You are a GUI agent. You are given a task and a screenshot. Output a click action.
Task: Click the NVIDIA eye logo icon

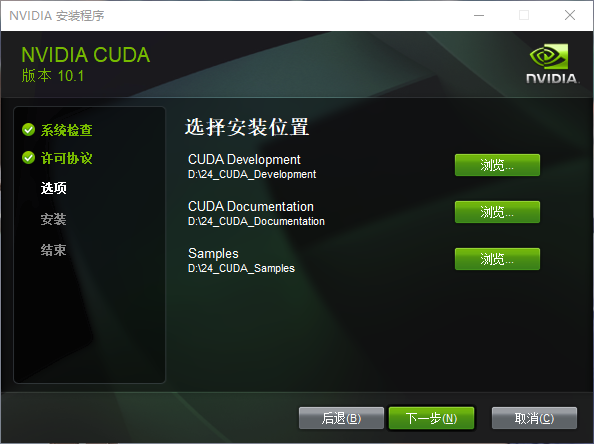click(x=549, y=56)
